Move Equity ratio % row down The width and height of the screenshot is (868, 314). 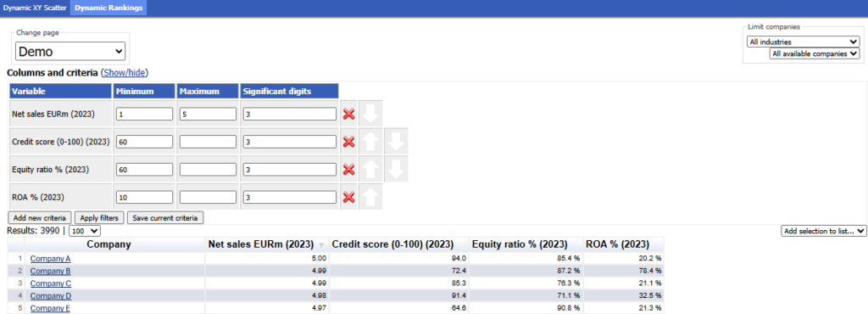pyautogui.click(x=396, y=169)
